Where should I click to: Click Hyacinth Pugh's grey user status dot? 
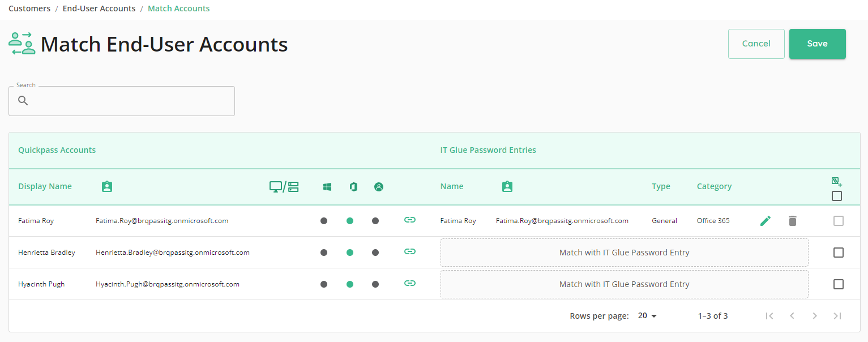375,284
